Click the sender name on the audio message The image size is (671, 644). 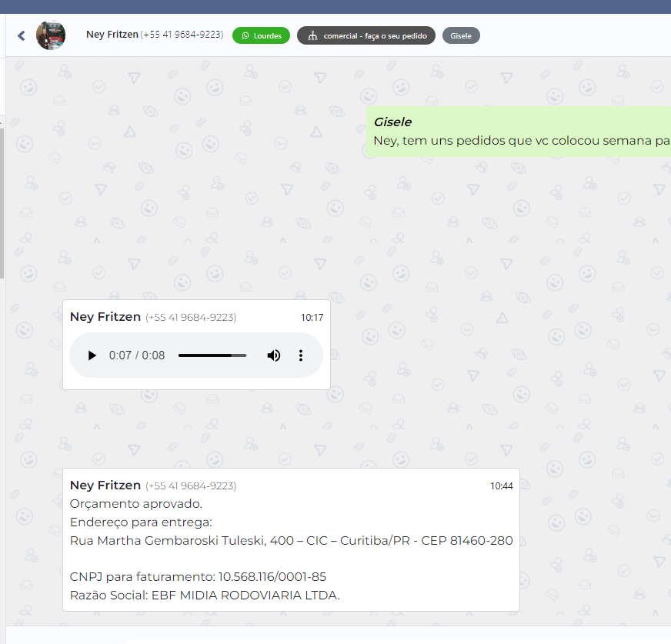tap(105, 317)
